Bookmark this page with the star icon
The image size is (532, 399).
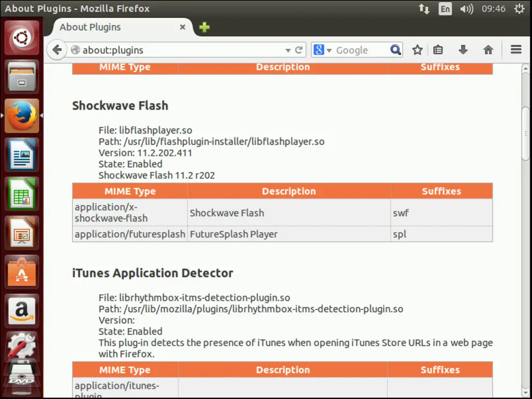(x=417, y=50)
